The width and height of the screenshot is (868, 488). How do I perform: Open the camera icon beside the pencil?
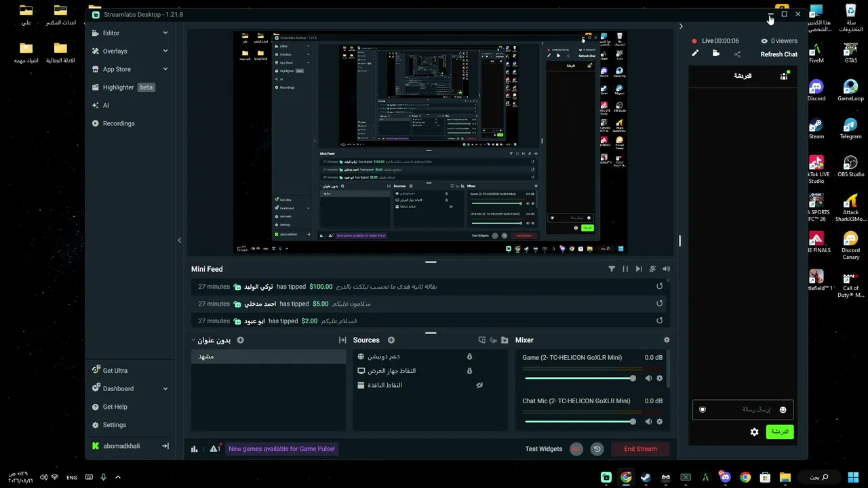point(715,54)
